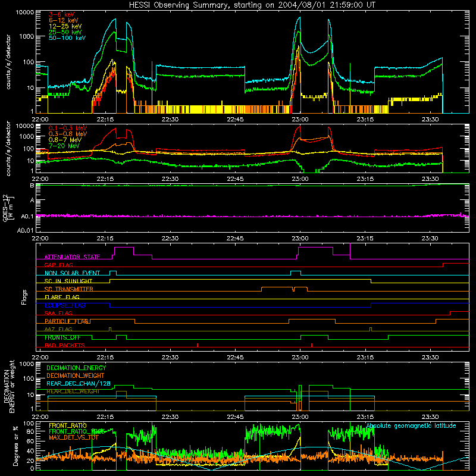This screenshot has height=476, width=476.
Task: Click first BAD_PACKETS red marker near 22:36
Action: coord(198,345)
